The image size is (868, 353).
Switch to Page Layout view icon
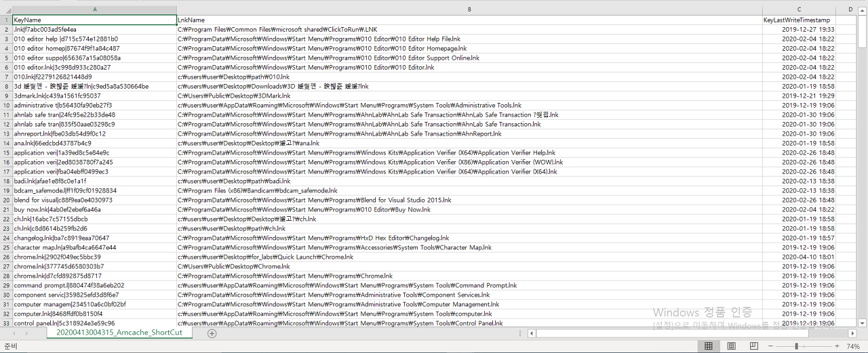pyautogui.click(x=732, y=346)
